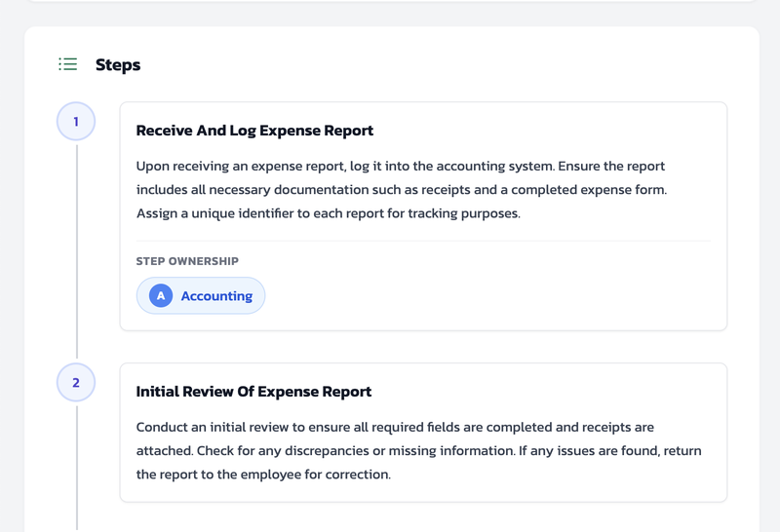Viewport: 780px width, 532px height.
Task: Click the divider above Step Ownership
Action: coord(422,241)
